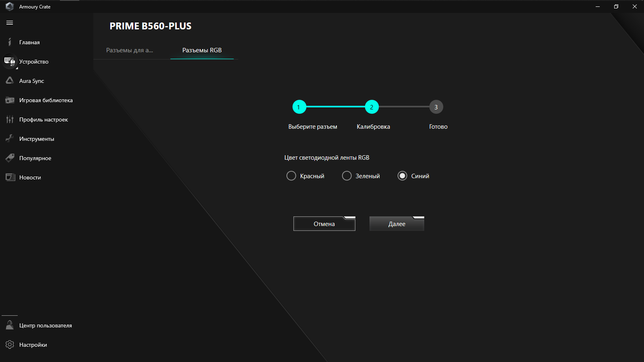Image resolution: width=644 pixels, height=362 pixels.
Task: Select the Зеленый radio button
Action: point(347,176)
